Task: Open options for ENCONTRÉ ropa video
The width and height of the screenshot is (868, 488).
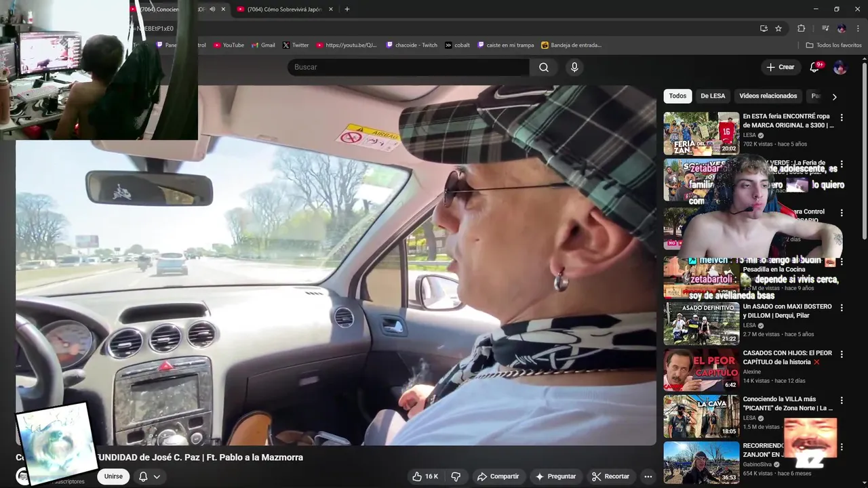Action: pos(842,117)
